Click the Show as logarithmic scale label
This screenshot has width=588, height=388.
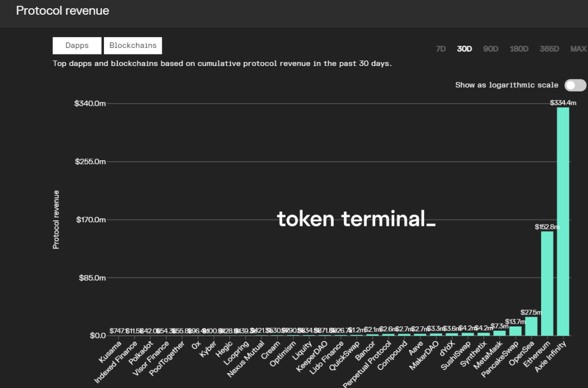(507, 85)
